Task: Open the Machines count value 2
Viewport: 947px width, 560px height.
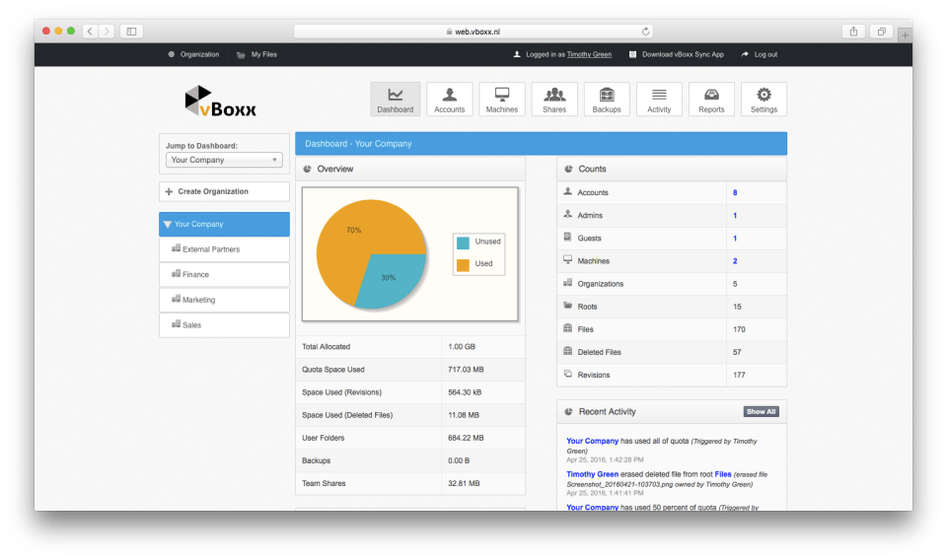Action: (x=735, y=261)
